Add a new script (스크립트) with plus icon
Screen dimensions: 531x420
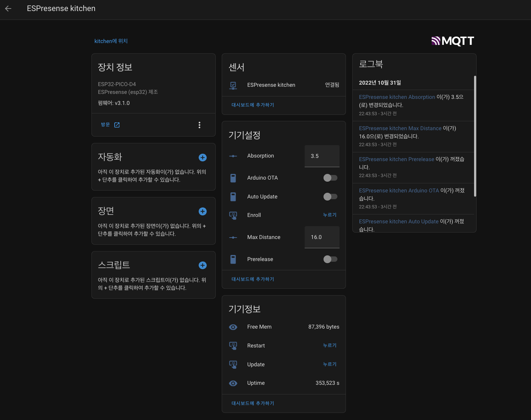coord(203,266)
